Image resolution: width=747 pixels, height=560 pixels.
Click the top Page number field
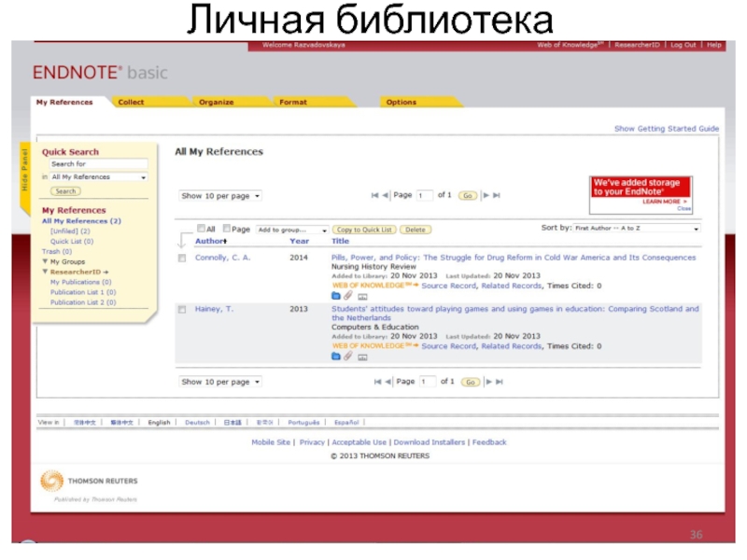(x=425, y=195)
